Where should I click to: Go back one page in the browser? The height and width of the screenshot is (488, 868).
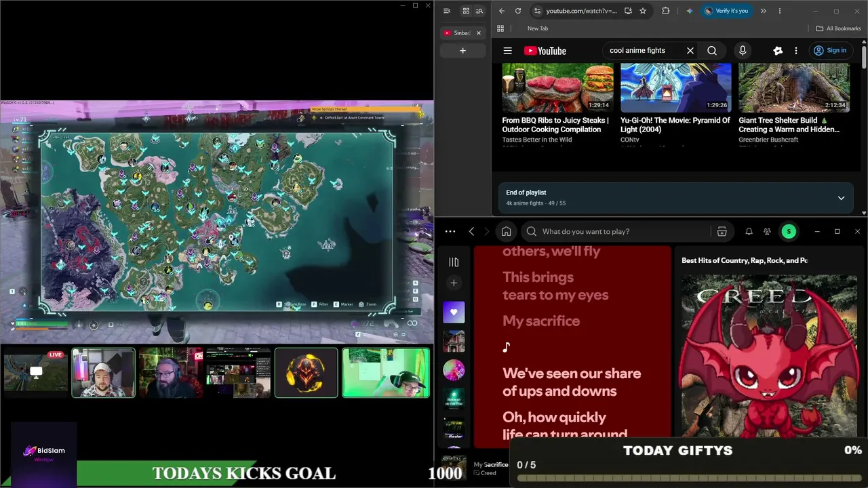(x=502, y=11)
